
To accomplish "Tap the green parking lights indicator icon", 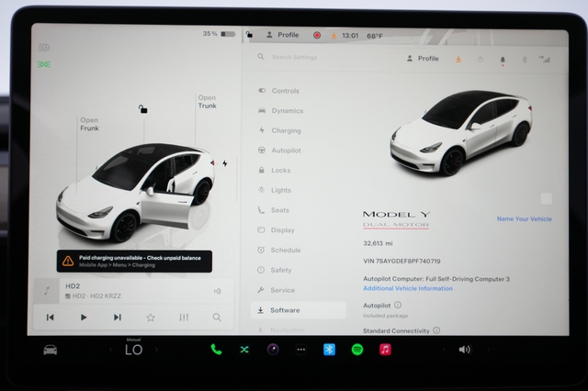I will pos(44,64).
